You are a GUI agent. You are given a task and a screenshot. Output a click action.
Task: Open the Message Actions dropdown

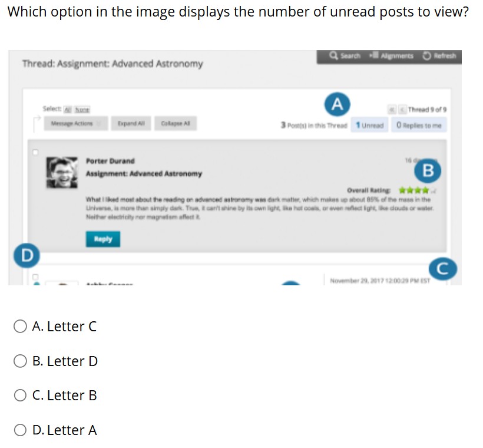point(77,124)
